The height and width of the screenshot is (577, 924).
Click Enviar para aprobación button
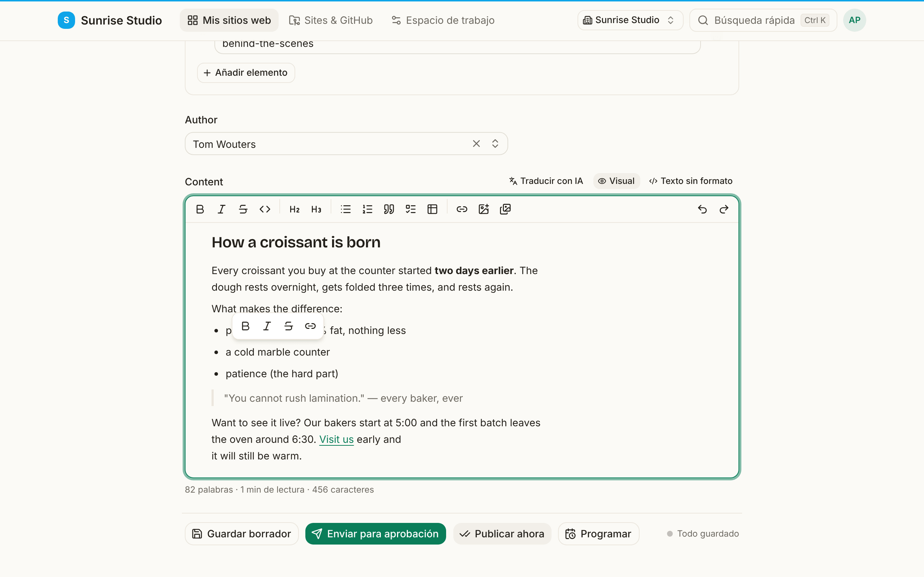(x=375, y=533)
